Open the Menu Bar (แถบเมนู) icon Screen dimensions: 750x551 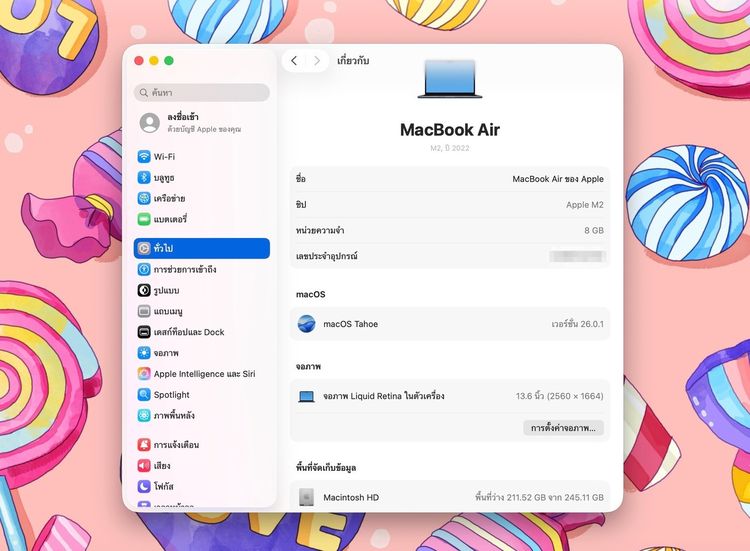click(x=144, y=311)
